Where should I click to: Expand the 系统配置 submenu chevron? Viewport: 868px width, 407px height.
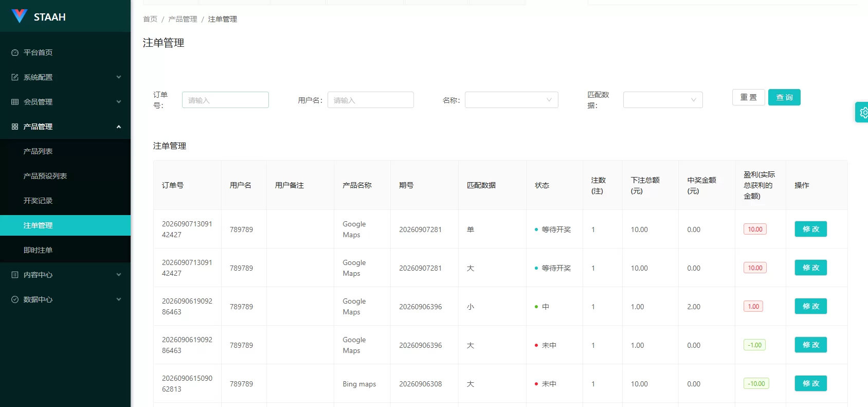click(119, 77)
